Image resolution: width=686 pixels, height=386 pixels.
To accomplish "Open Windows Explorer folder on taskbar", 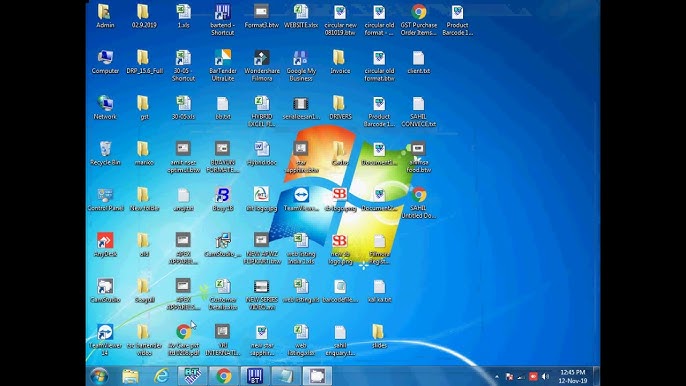I will pos(130,376).
